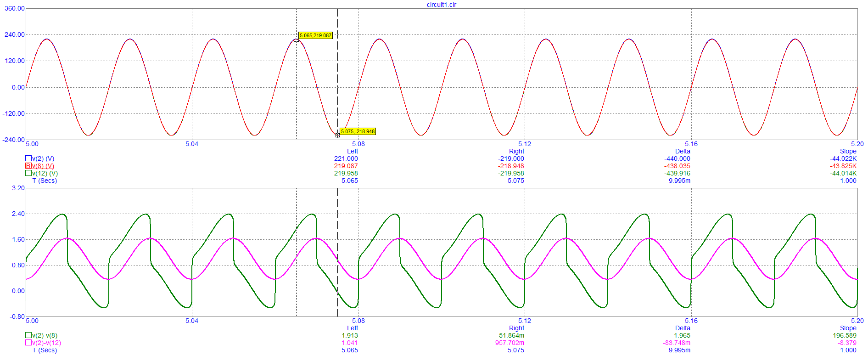This screenshot has height=356, width=868.
Task: Click the Right value -219.000
Action: 511,158
